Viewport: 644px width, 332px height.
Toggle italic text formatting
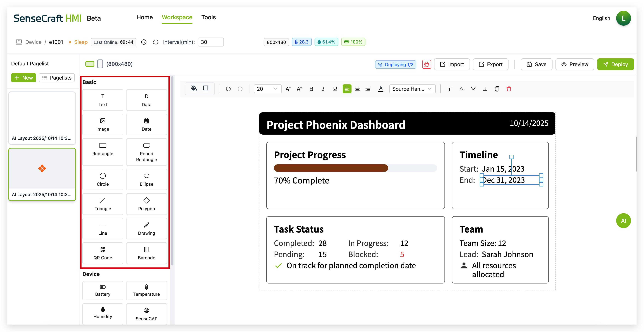click(x=323, y=89)
